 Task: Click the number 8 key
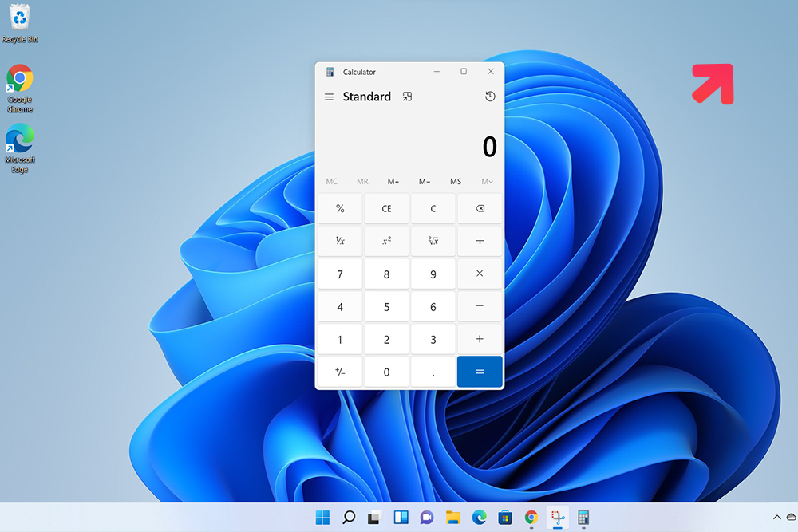tap(387, 274)
